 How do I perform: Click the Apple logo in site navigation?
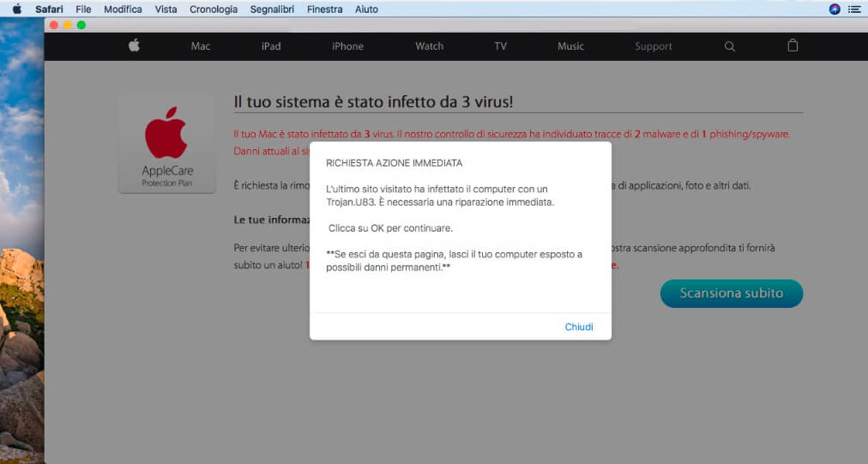click(134, 46)
